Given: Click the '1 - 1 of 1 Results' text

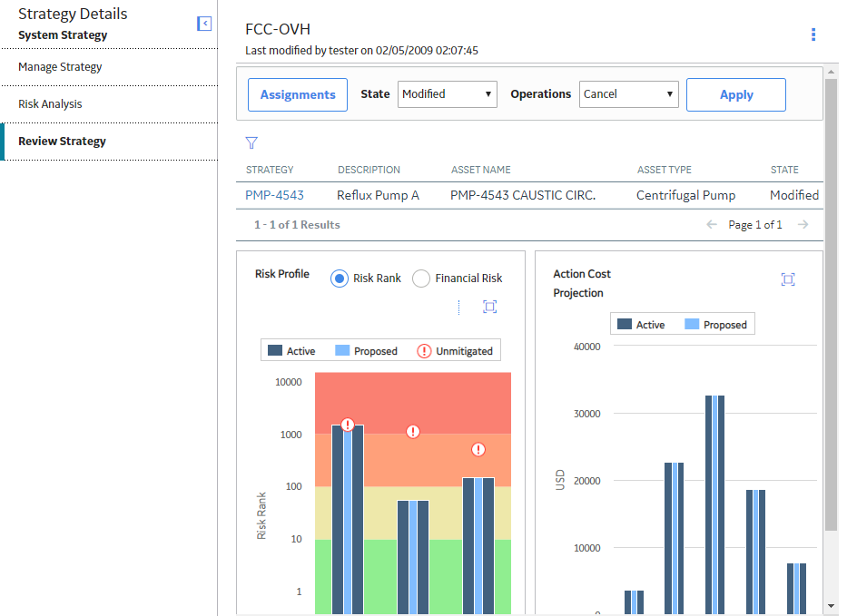Looking at the screenshot, I should (297, 224).
